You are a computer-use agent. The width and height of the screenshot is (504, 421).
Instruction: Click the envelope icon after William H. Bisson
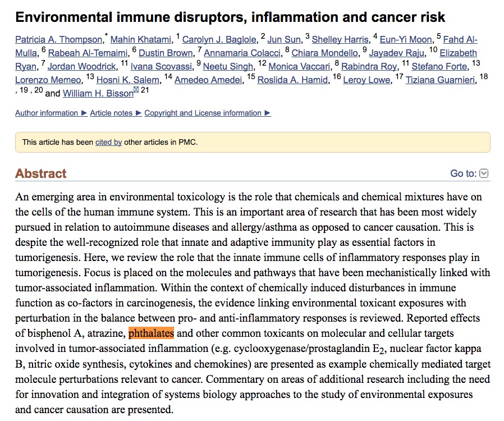(x=136, y=90)
